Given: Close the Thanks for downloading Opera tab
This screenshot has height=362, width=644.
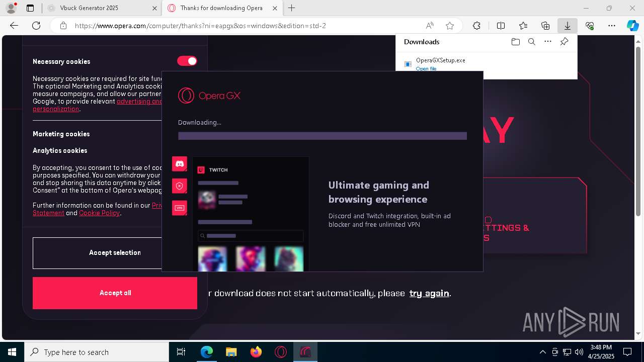Looking at the screenshot, I should pos(274,8).
